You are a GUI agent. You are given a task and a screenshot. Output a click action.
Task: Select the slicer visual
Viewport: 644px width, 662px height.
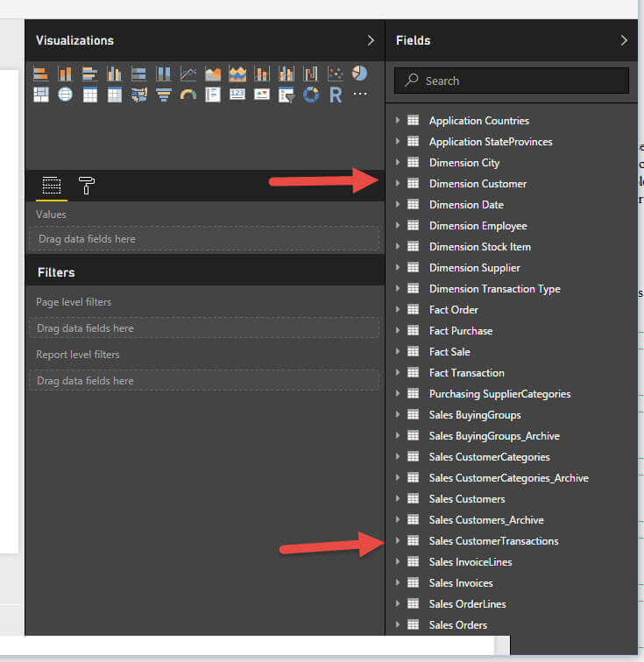click(287, 95)
